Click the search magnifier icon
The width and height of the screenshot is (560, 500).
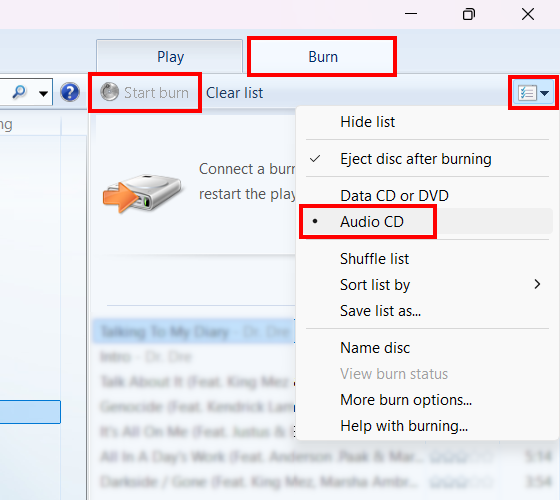(x=19, y=92)
